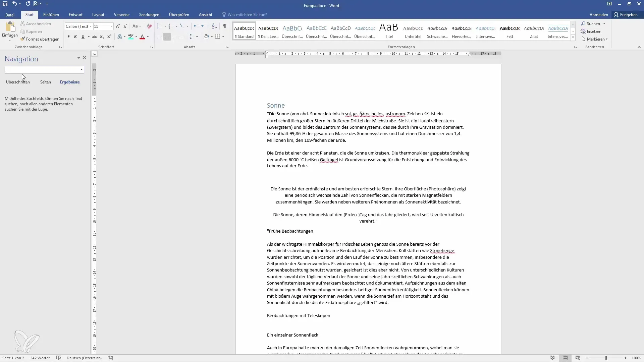This screenshot has height=362, width=644.
Task: Click the Italic formatting icon
Action: (x=75, y=36)
